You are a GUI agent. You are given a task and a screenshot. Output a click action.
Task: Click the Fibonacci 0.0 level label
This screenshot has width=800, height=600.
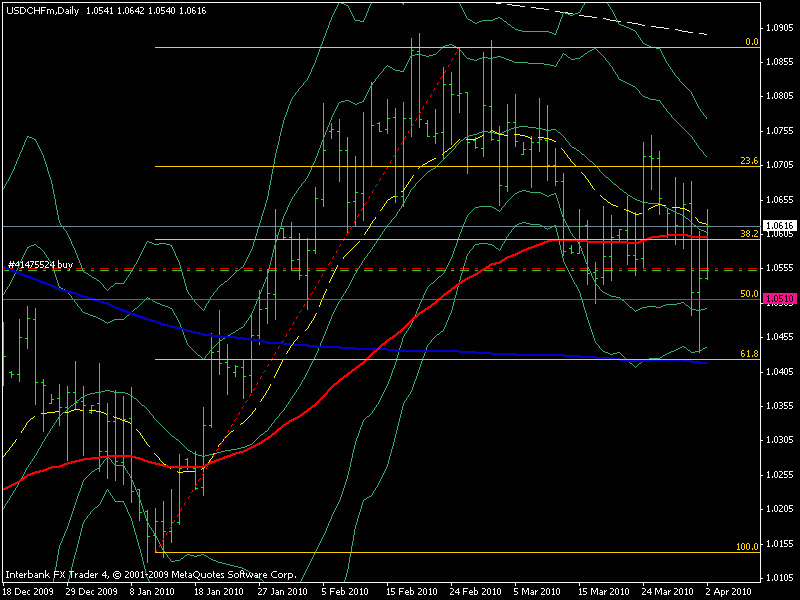pyautogui.click(x=750, y=42)
